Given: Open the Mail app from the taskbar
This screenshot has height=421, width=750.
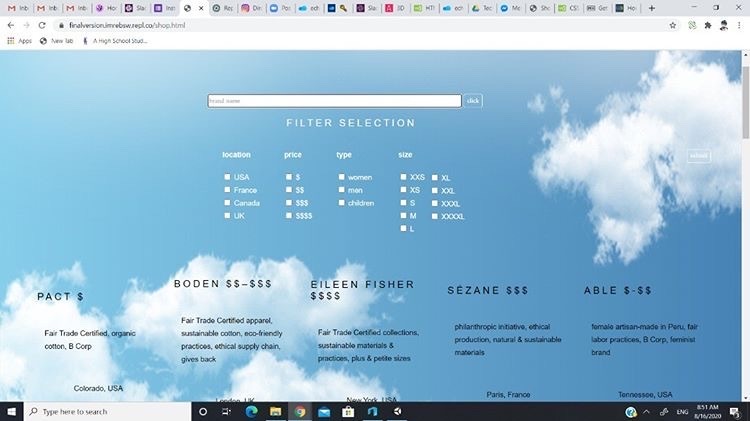Looking at the screenshot, I should pos(324,411).
